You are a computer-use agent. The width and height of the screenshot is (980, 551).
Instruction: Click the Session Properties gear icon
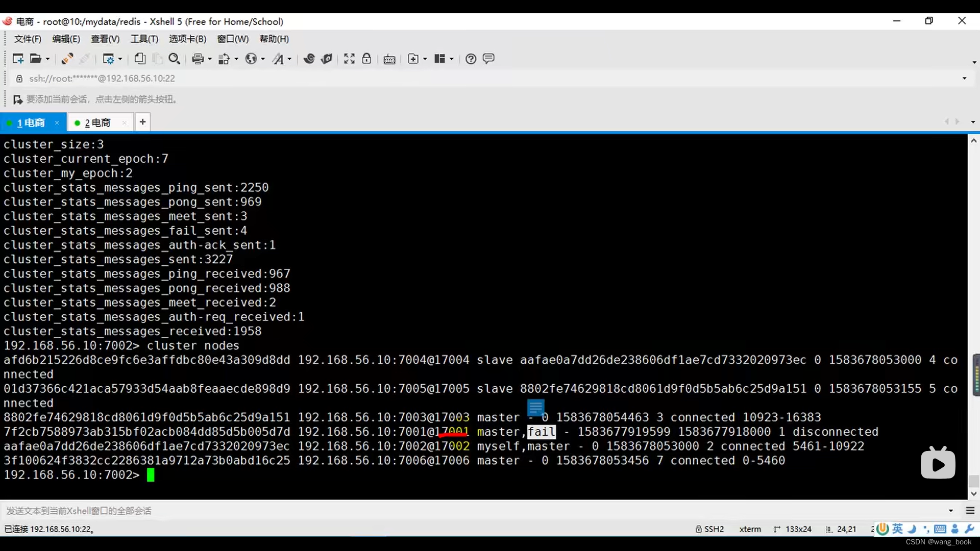tap(108, 59)
